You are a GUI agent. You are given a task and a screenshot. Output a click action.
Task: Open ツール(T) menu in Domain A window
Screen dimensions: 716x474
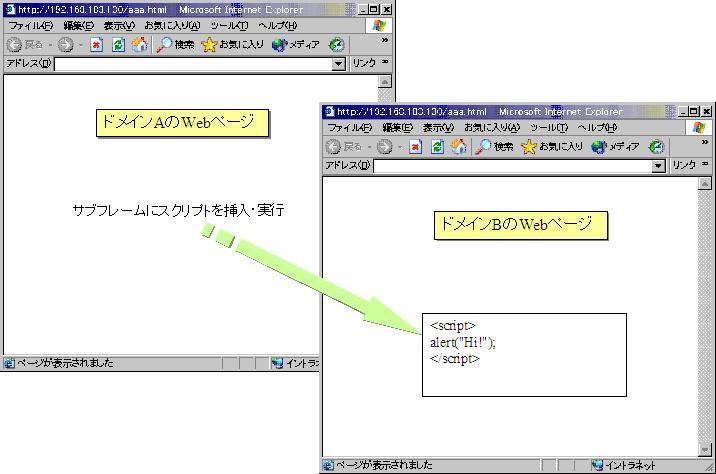229,26
